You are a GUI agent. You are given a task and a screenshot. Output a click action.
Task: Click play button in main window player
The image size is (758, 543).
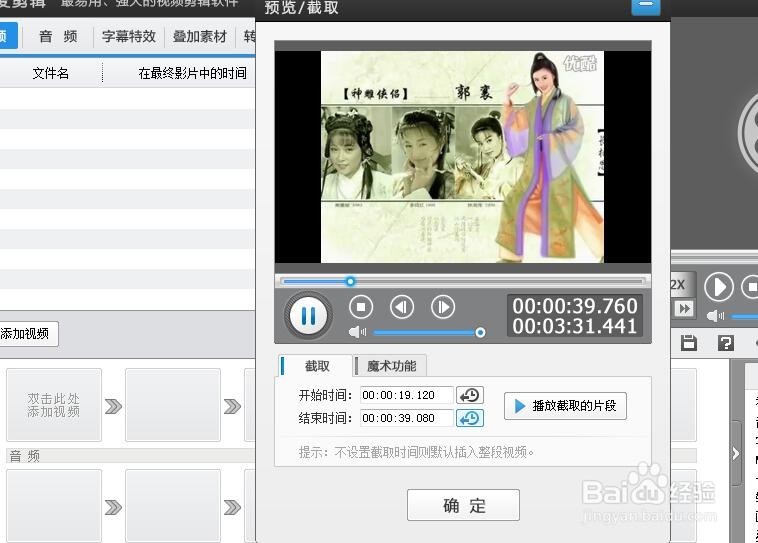(719, 287)
